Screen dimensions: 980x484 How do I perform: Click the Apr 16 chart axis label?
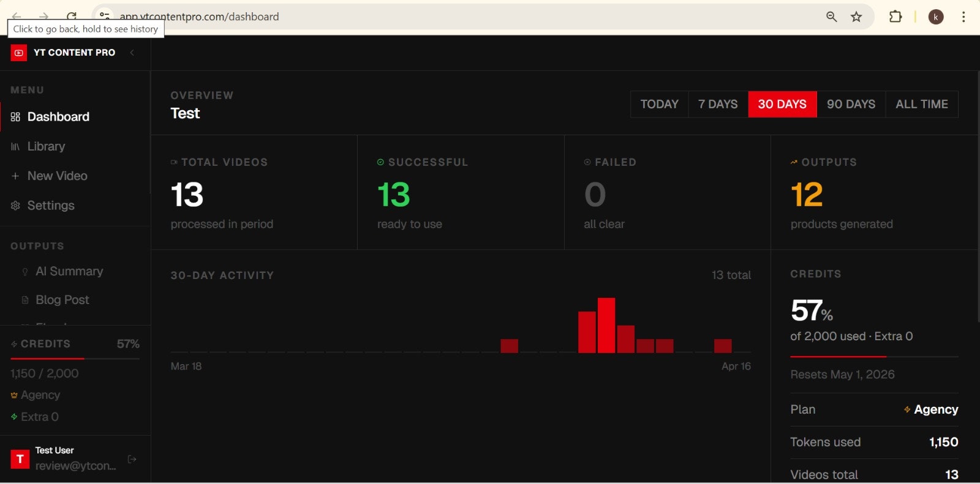click(x=736, y=367)
